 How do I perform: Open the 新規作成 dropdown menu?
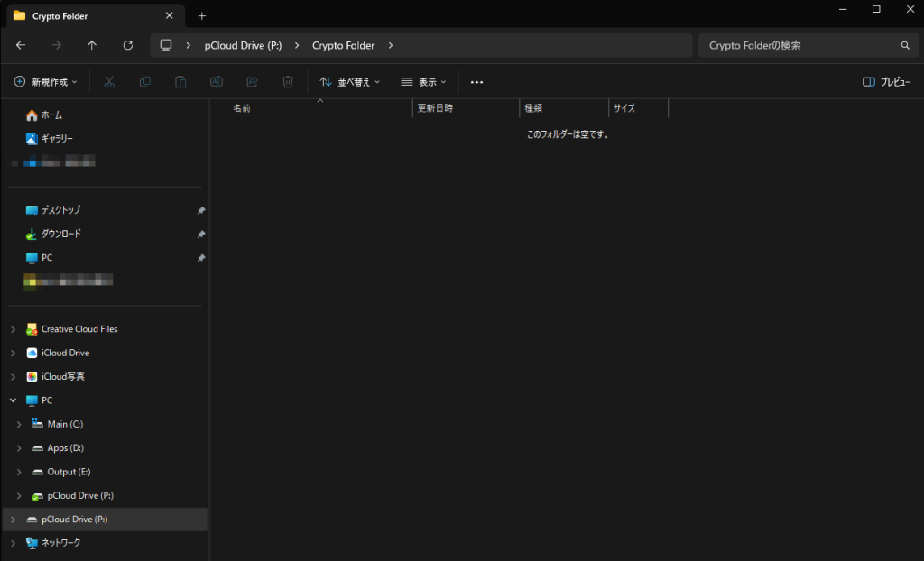46,82
